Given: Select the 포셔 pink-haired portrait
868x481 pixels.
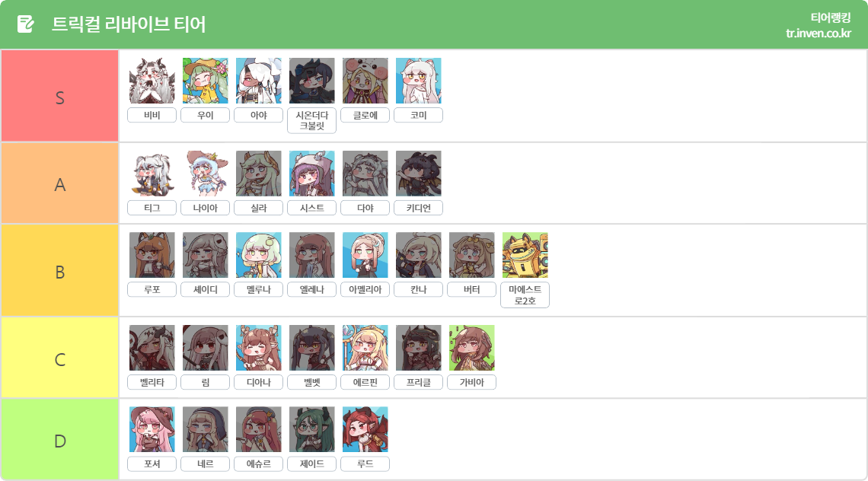Looking at the screenshot, I should point(152,429).
